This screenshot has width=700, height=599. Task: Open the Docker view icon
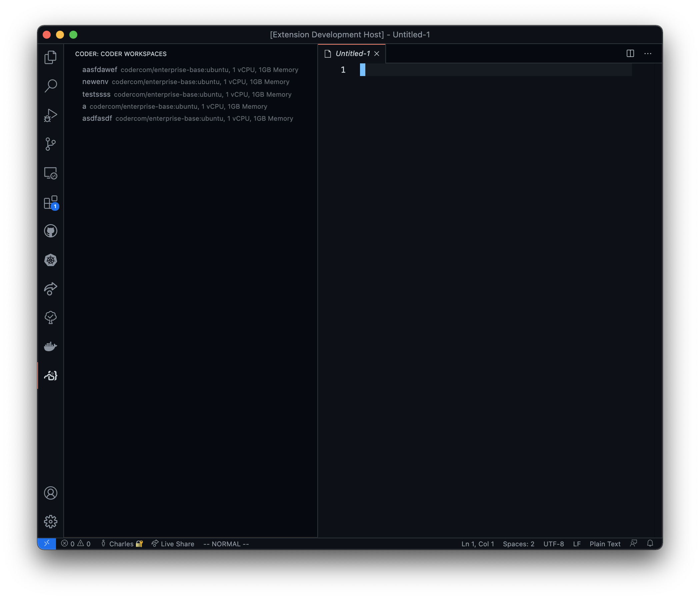point(50,347)
